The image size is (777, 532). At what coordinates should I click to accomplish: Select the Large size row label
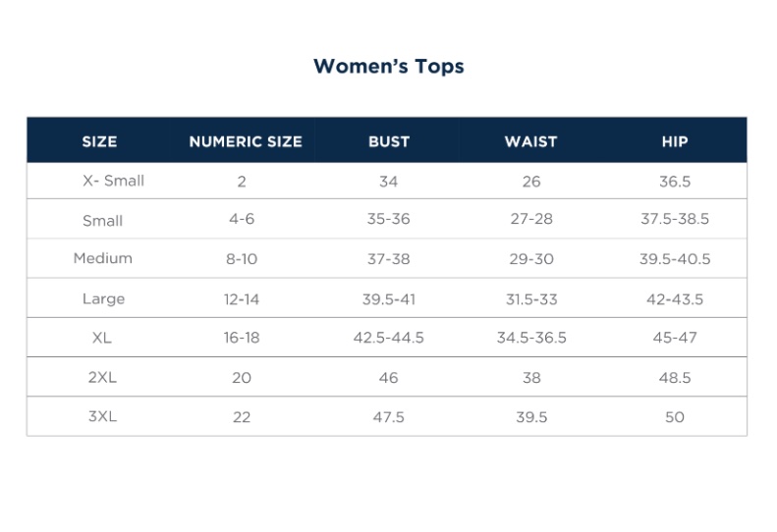tap(103, 298)
